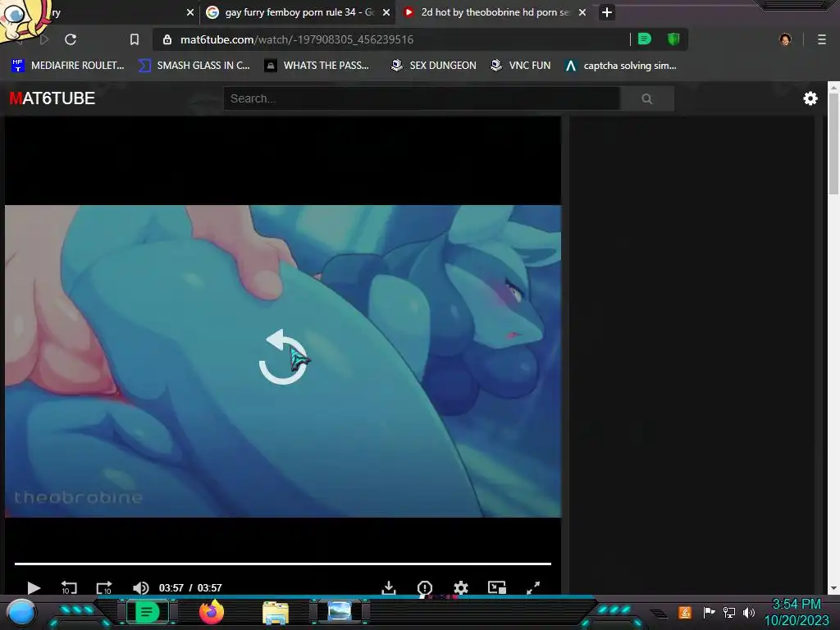Viewport: 840px width, 630px height.
Task: Open a new browser tab
Action: click(606, 12)
